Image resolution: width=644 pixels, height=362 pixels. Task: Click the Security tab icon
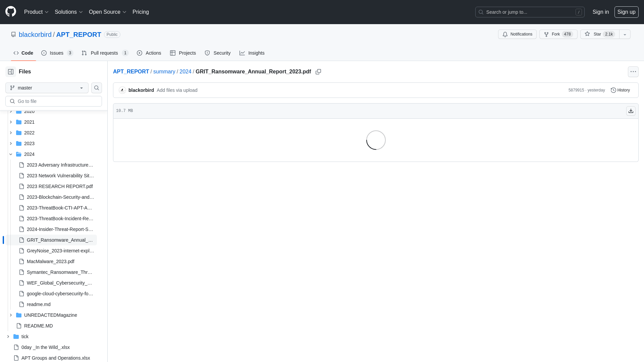207,53
